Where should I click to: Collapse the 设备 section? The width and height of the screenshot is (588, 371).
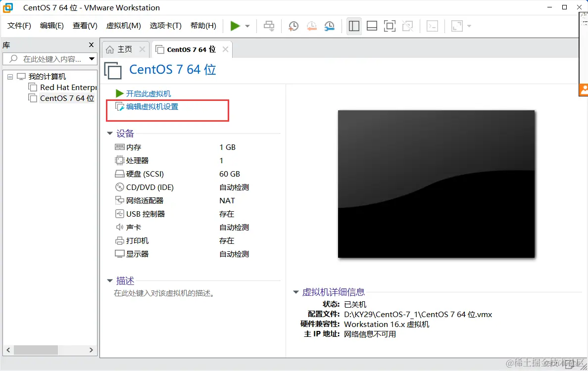coord(109,134)
